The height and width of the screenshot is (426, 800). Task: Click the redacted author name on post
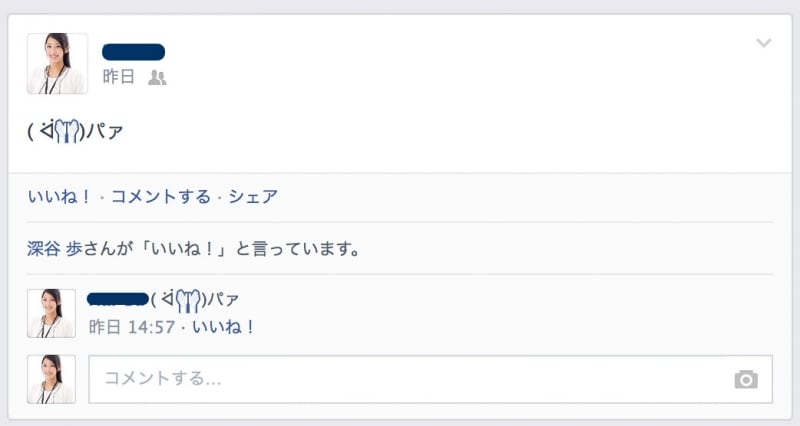[133, 52]
